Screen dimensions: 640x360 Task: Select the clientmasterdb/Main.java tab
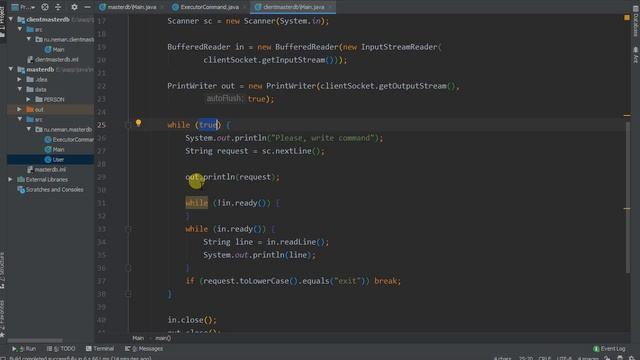pos(293,7)
